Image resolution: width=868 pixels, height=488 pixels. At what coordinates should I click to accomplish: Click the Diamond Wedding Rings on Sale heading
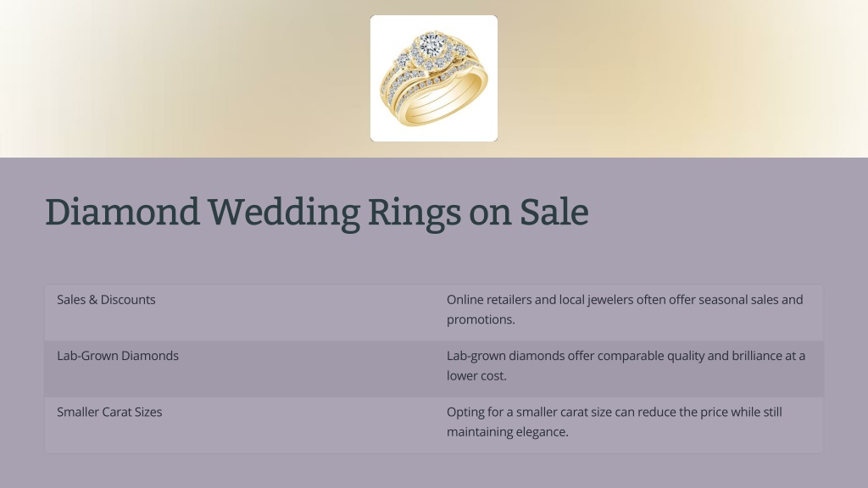click(317, 213)
